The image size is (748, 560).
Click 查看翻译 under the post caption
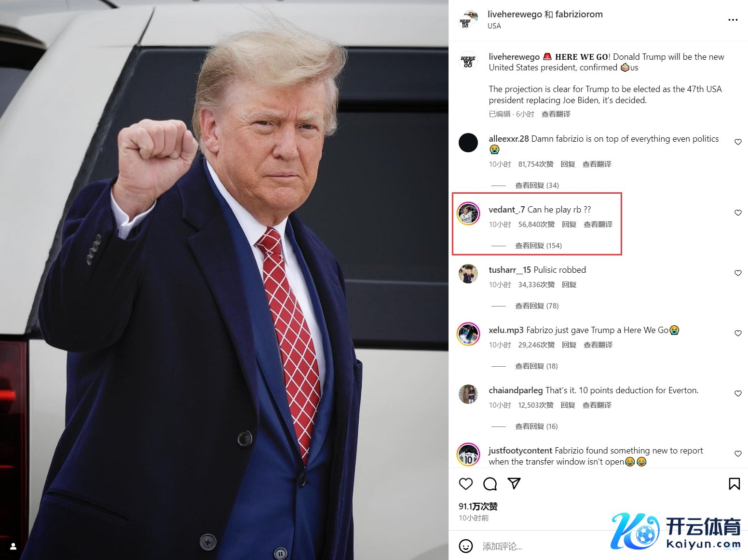point(556,114)
